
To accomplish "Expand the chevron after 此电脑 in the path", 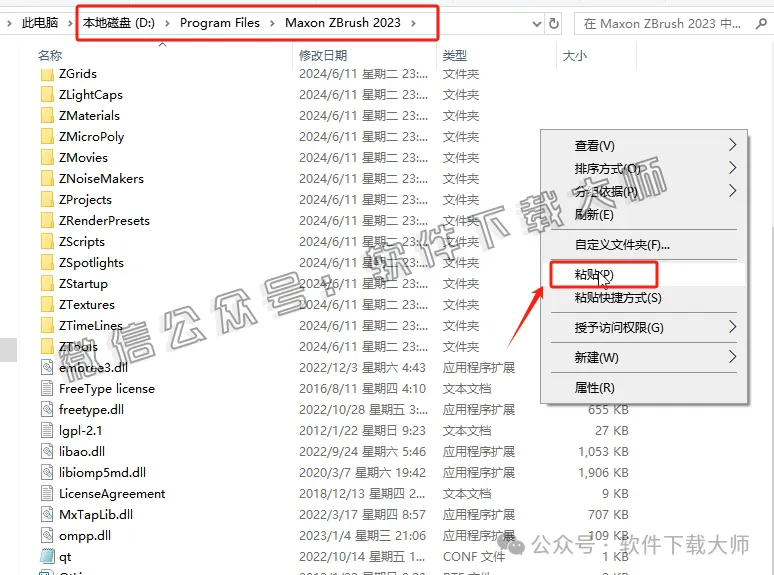I will click(70, 23).
